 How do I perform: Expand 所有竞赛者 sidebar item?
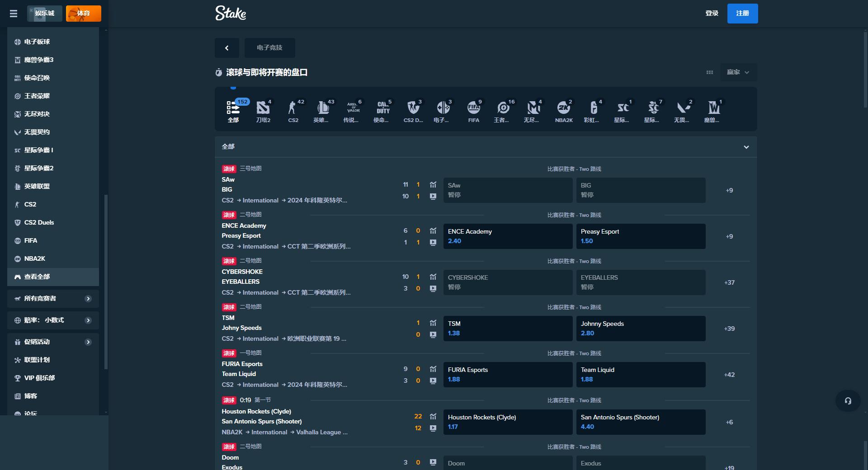(53, 299)
